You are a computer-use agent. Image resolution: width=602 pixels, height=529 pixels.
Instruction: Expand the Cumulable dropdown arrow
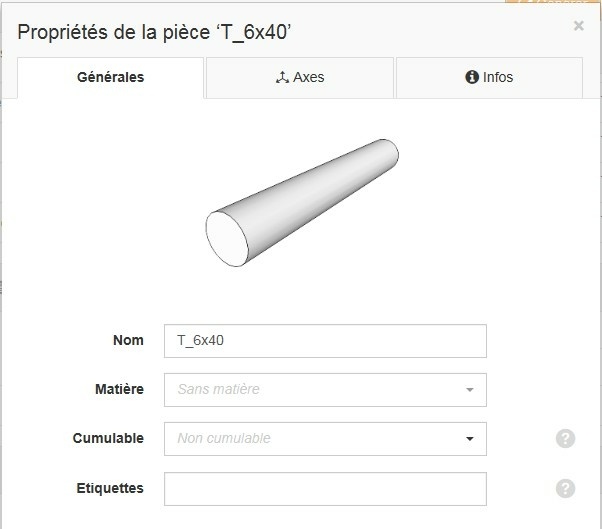469,438
